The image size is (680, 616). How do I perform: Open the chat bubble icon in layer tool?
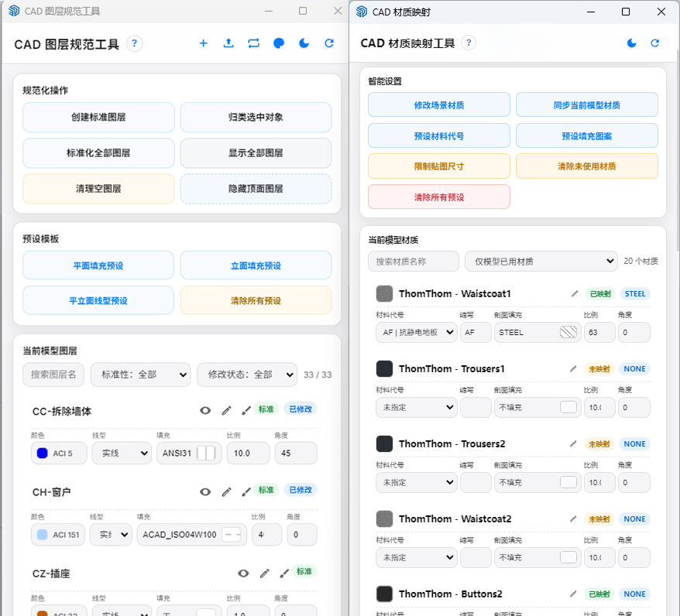click(279, 43)
